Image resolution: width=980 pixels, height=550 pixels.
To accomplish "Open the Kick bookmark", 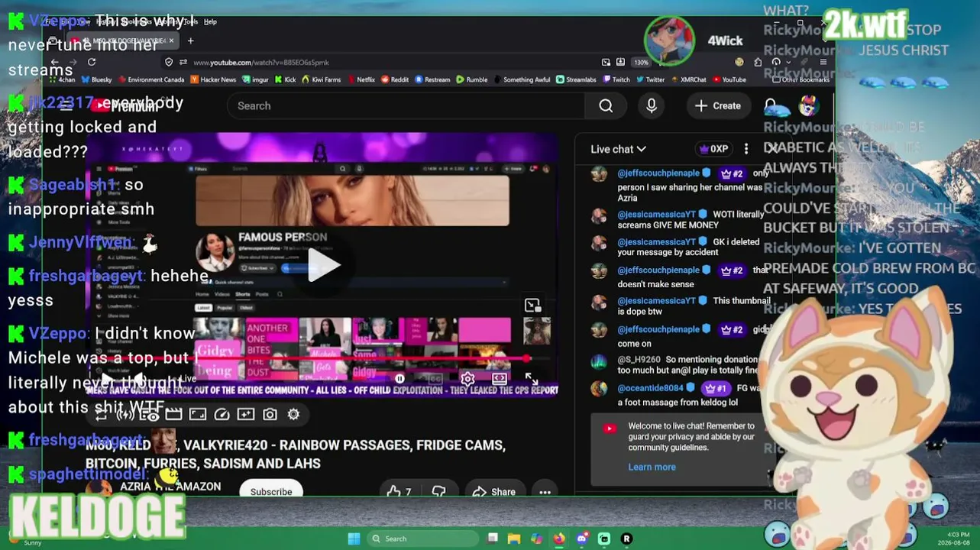I will click(285, 79).
